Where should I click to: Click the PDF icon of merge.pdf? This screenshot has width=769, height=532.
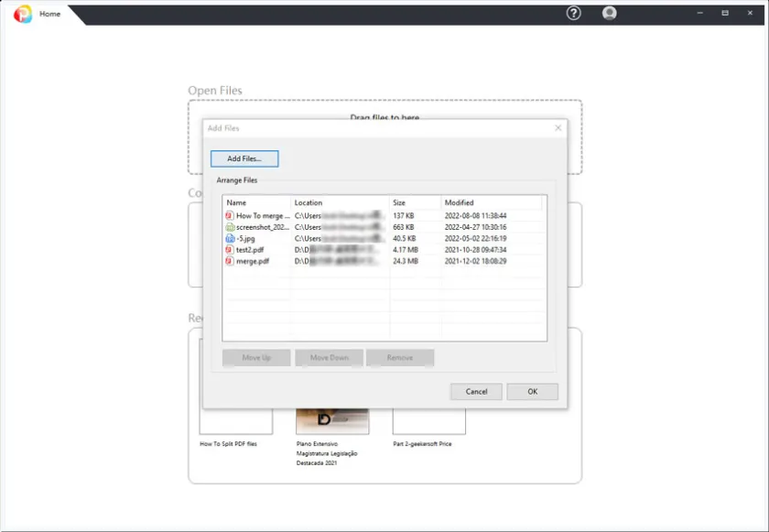coord(230,261)
